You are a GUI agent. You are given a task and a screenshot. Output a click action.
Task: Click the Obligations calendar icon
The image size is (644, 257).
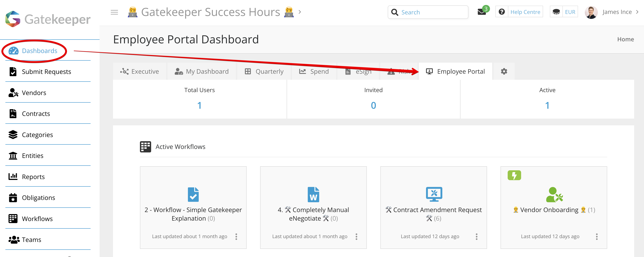[x=13, y=198]
